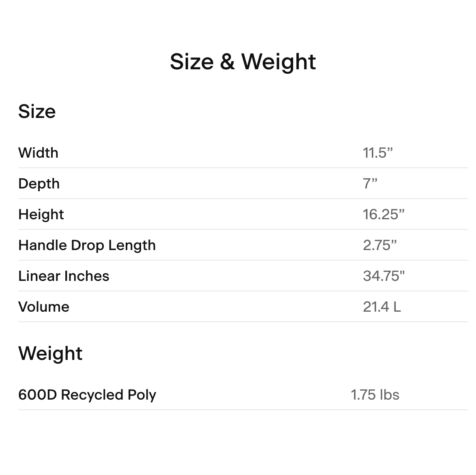Click the Size & Weight main title
476x475 pixels.
point(242,62)
